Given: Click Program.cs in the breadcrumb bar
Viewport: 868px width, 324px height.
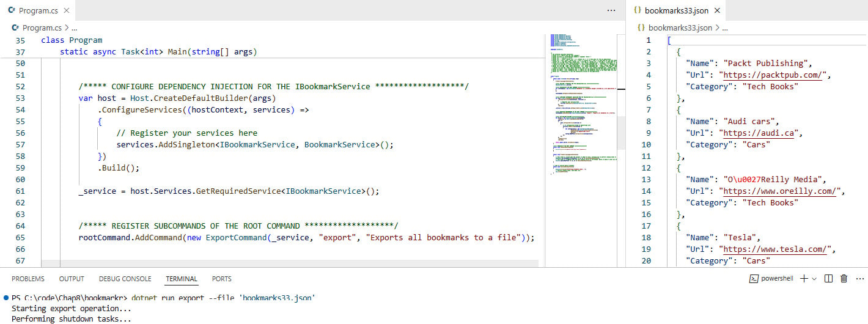Looking at the screenshot, I should tap(42, 28).
